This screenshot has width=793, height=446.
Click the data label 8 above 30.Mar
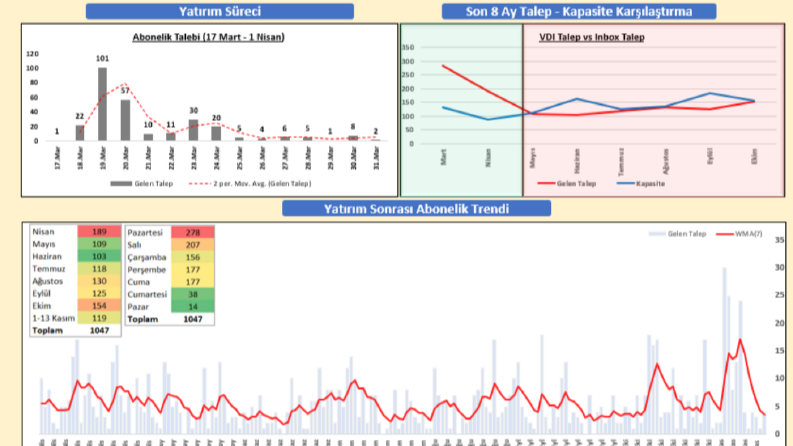pos(353,126)
